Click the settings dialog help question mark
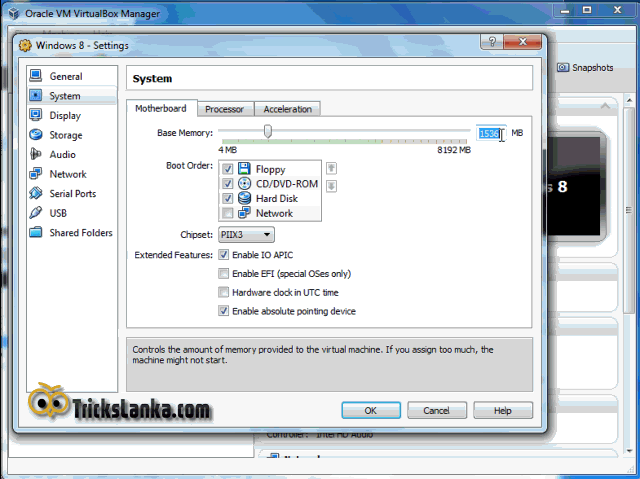Screen dimensions: 640x479 492,42
